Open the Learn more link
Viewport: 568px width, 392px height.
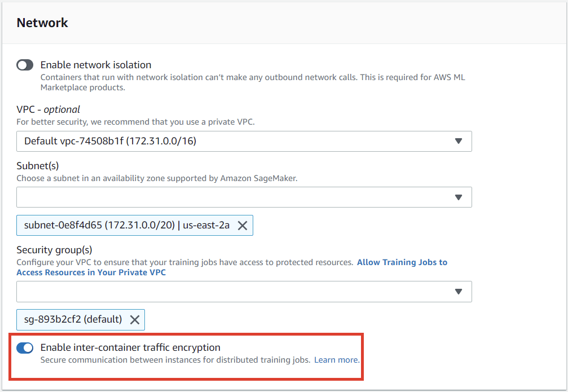[x=337, y=360]
